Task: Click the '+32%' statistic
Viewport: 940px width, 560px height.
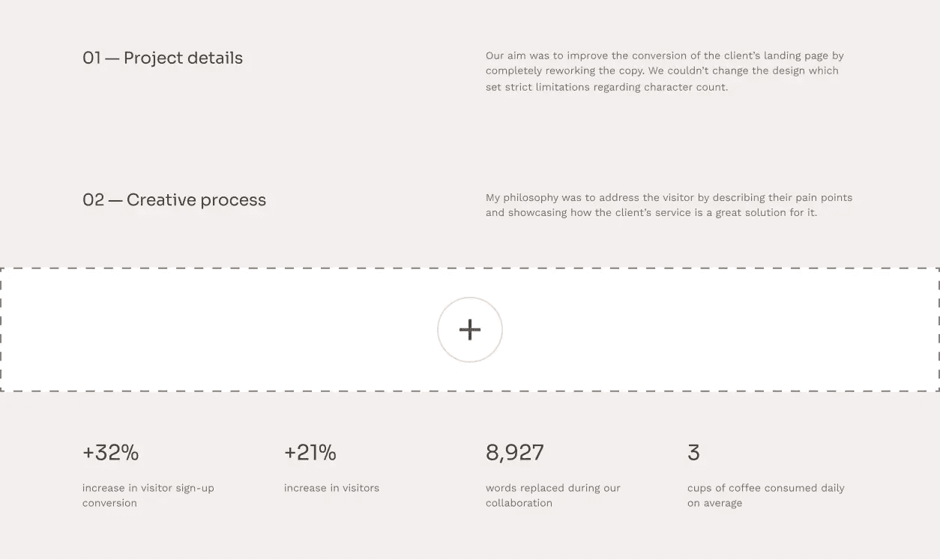Action: coord(110,452)
